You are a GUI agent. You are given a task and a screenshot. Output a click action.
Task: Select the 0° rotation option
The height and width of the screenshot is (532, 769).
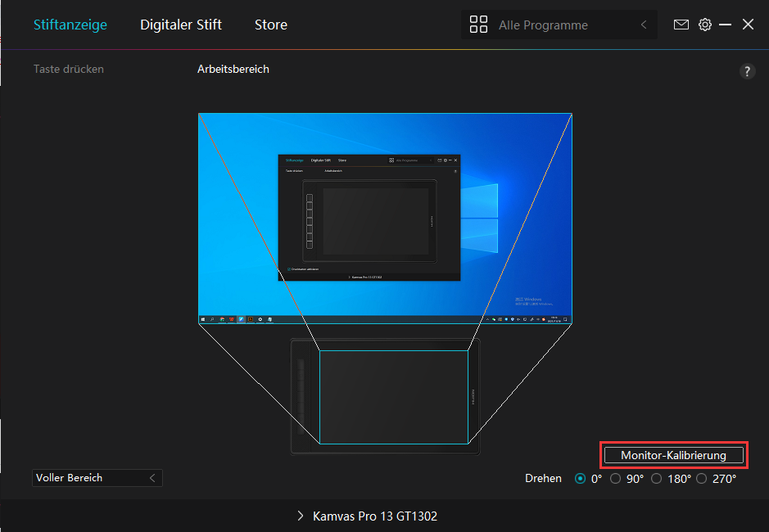581,479
